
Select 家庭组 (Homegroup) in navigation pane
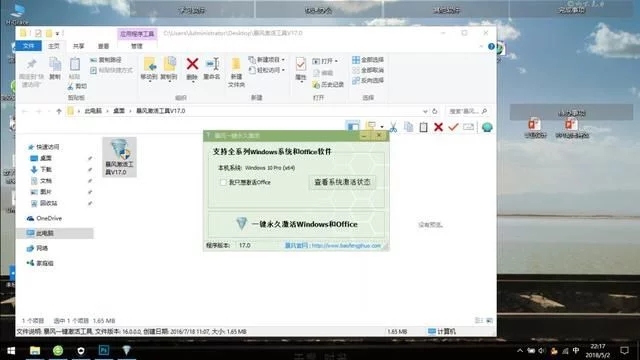click(x=45, y=263)
